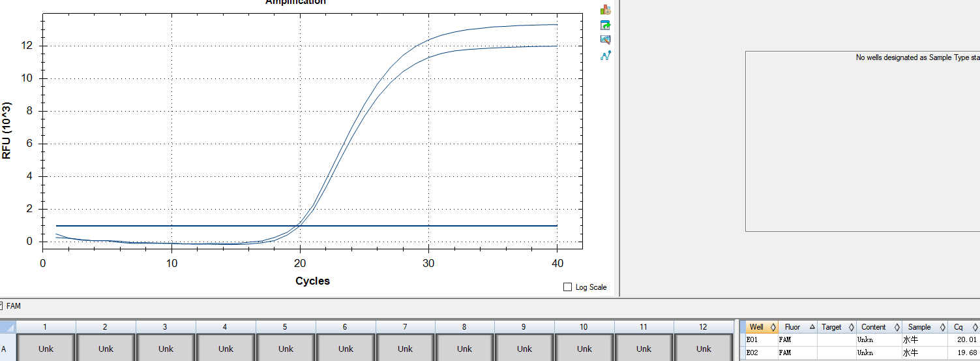Click the export chart icon with green arrow
The image size is (980, 361).
click(606, 25)
